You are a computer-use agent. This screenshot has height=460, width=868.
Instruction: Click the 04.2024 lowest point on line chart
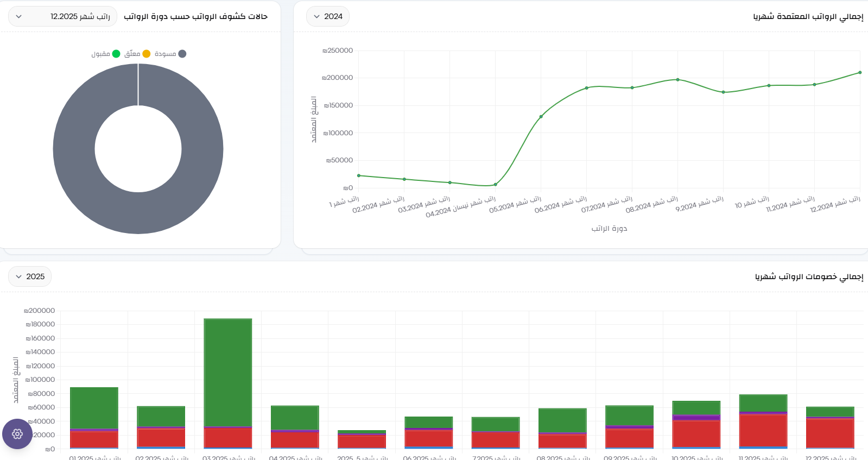495,185
